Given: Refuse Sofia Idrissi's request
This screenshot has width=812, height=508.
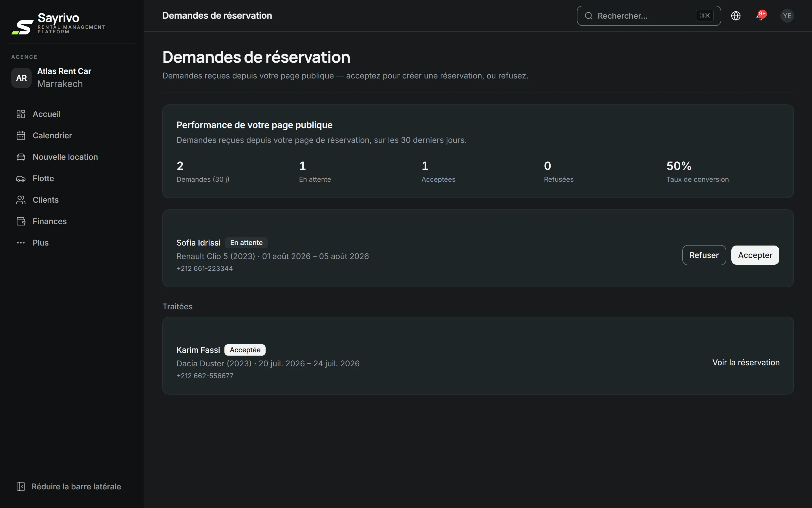Looking at the screenshot, I should click(x=704, y=255).
